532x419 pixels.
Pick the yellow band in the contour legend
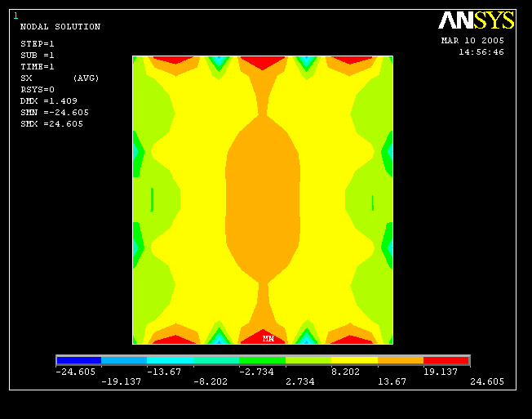pos(354,359)
